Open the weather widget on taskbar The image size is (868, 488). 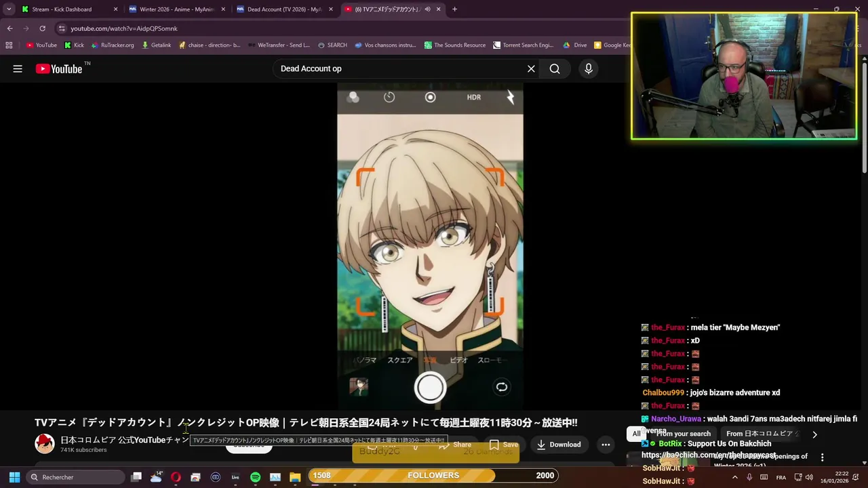coord(157,477)
